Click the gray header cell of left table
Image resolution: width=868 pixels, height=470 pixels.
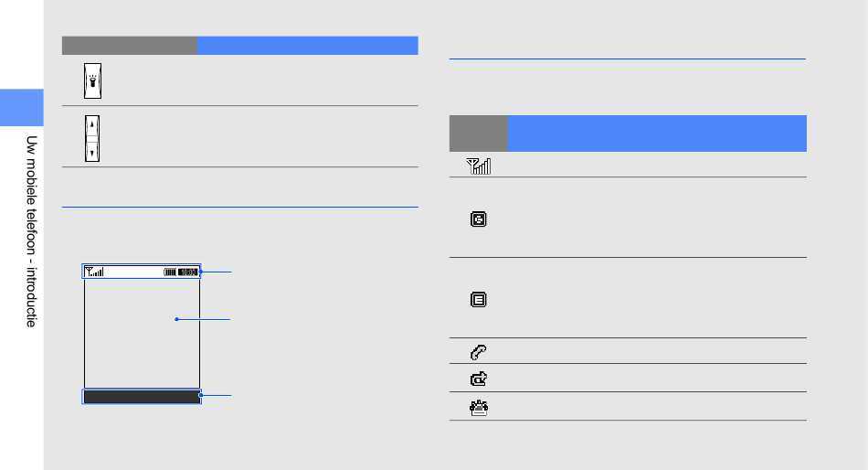point(130,46)
